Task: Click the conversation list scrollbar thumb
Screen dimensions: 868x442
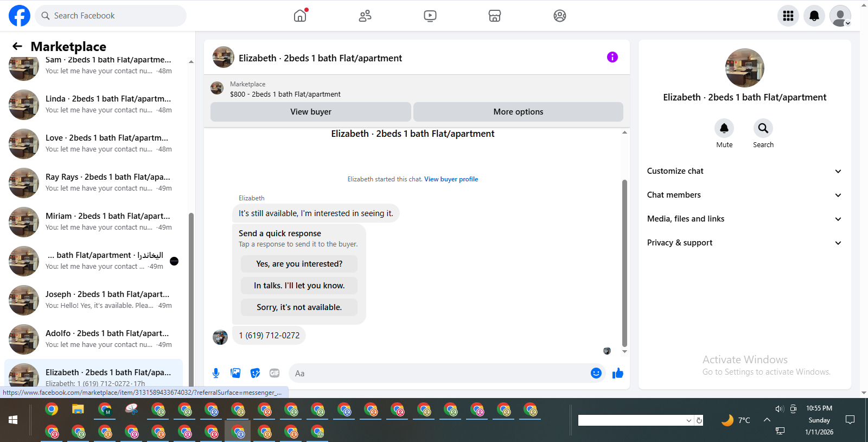Action: point(191,299)
